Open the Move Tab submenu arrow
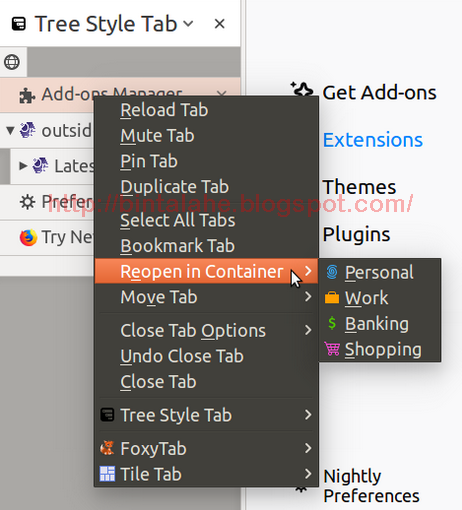Screen dimensions: 462x510 click(308, 297)
